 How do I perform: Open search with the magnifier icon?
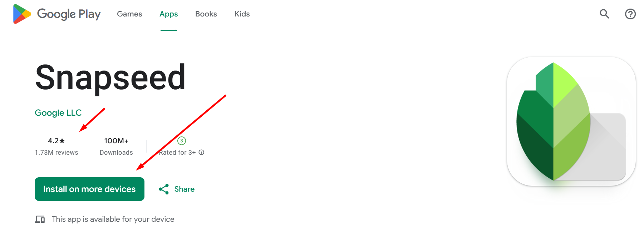pyautogui.click(x=604, y=14)
